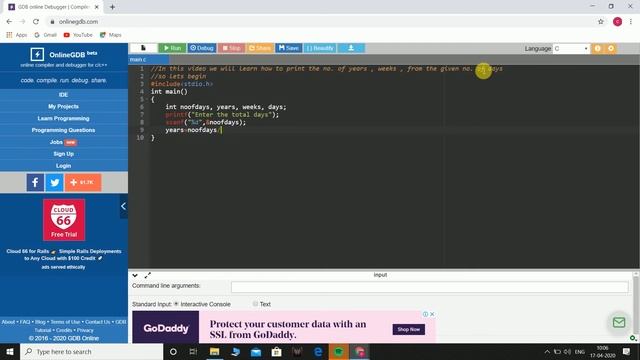Open the Apps bookmarks shortcut
Viewport: 640px width, 360px height.
tap(17, 35)
